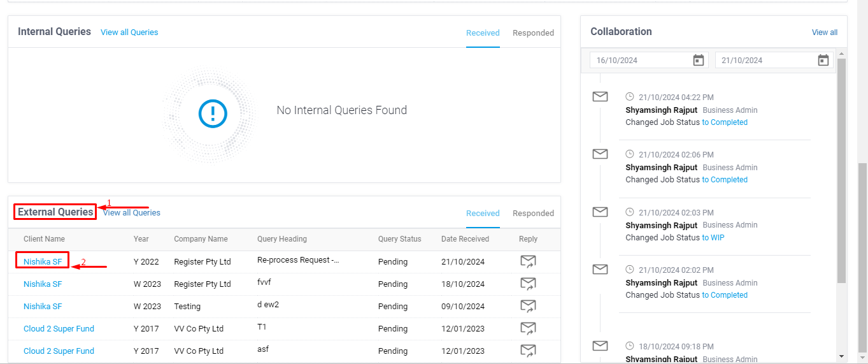
Task: Click reply icon for Re-process Request query
Action: 527,261
